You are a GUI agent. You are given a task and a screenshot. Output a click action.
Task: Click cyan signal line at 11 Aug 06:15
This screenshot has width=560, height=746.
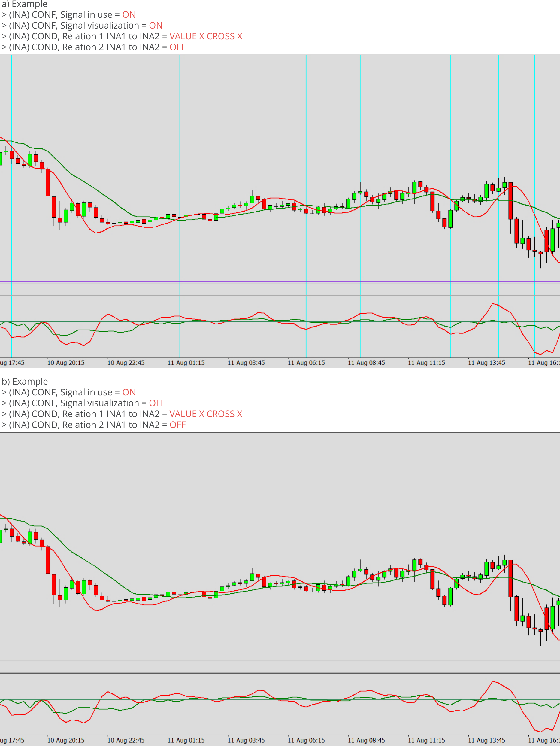306,206
